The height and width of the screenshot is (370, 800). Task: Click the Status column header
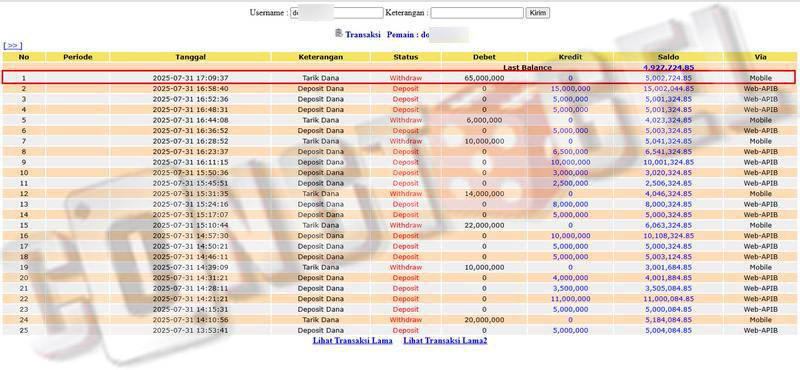[x=406, y=57]
